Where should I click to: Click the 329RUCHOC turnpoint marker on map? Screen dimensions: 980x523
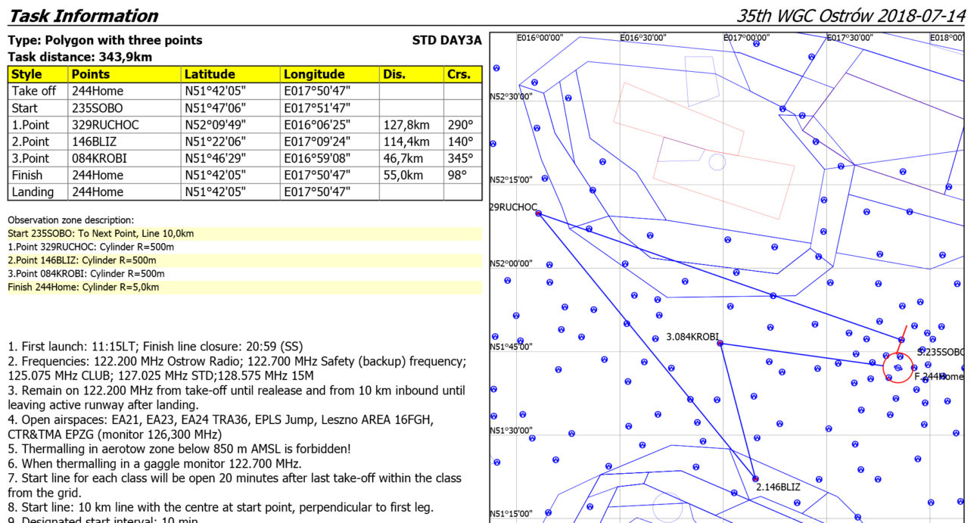[x=538, y=213]
